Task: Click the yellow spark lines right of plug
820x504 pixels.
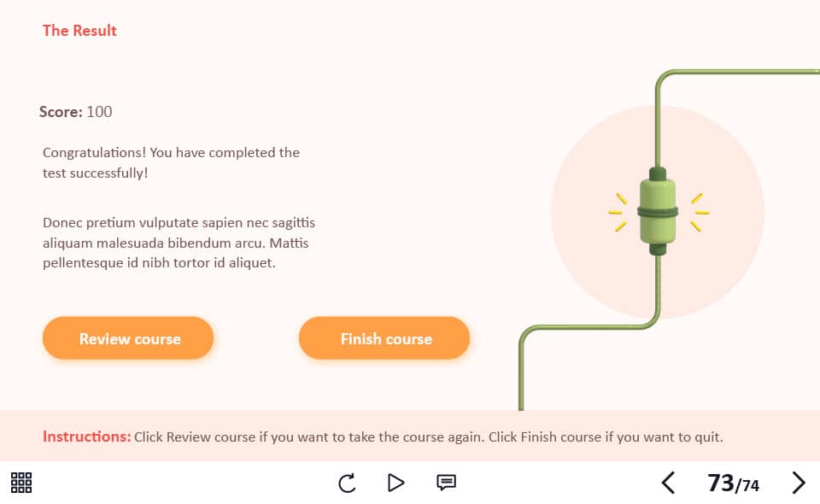Action: pos(700,212)
